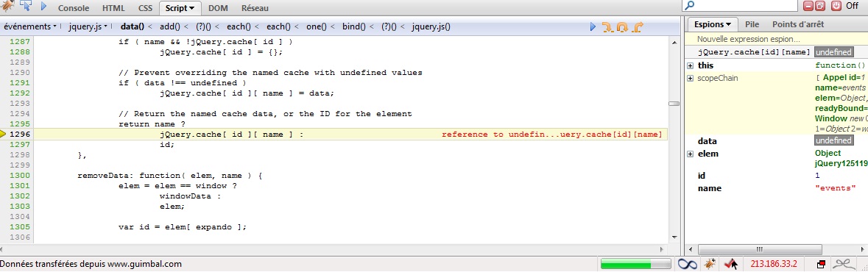This screenshot has width=868, height=272.
Task: Click the red overlapping-squares status bar icon
Action: [821, 264]
